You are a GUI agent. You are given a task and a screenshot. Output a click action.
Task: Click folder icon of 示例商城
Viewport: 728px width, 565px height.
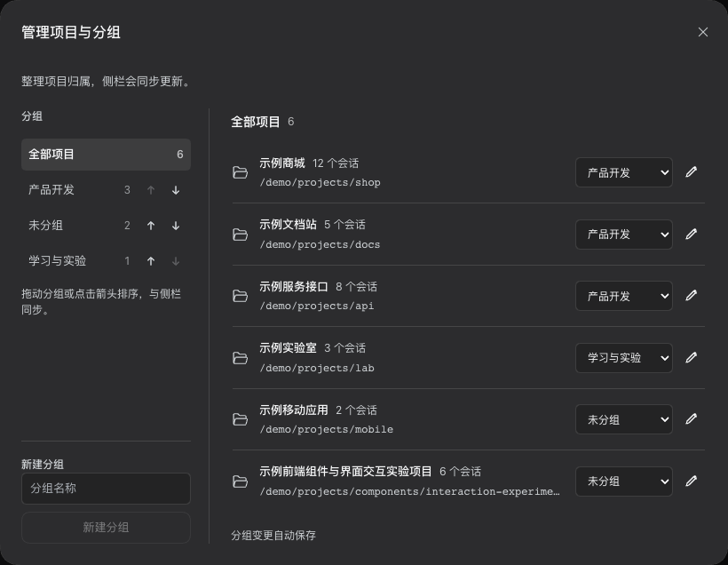point(240,172)
